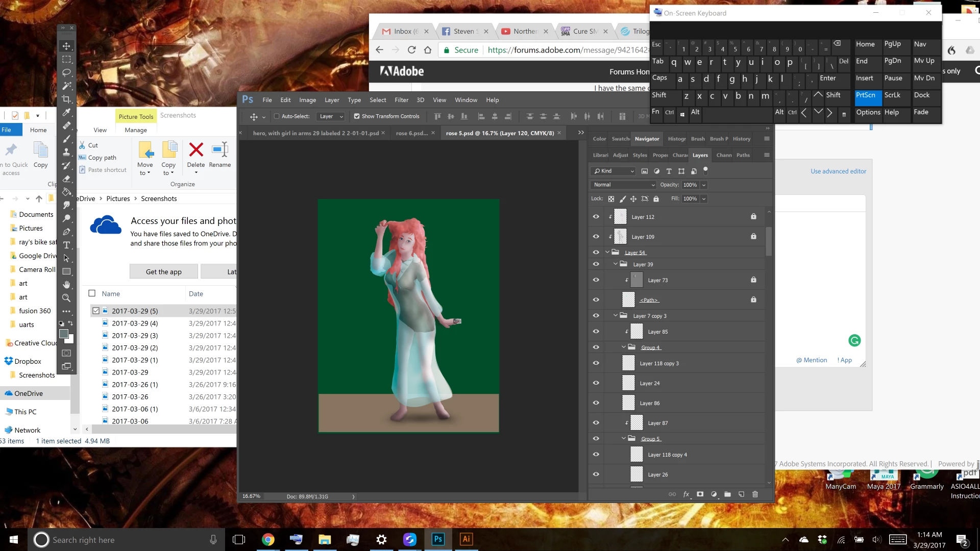This screenshot has height=551, width=980.
Task: Select the Hand tool
Action: tap(66, 285)
